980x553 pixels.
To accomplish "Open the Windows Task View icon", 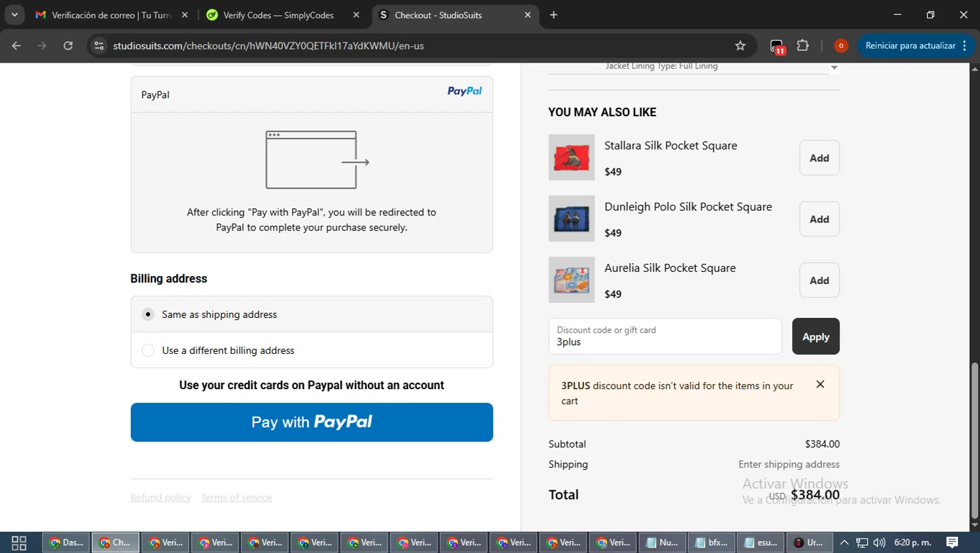I will pyautogui.click(x=19, y=543).
